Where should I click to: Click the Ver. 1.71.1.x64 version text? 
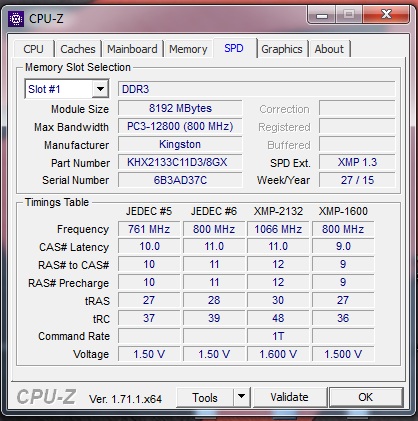[x=125, y=399]
